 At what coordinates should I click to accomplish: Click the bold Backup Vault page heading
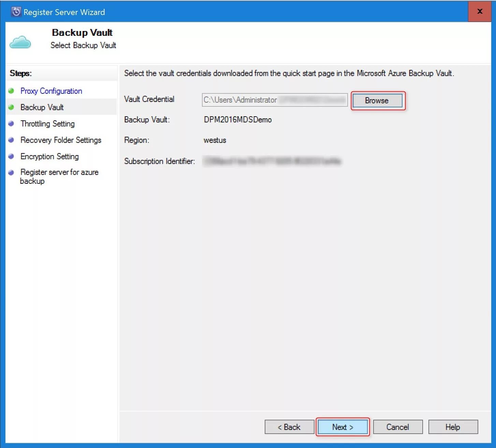[x=82, y=32]
